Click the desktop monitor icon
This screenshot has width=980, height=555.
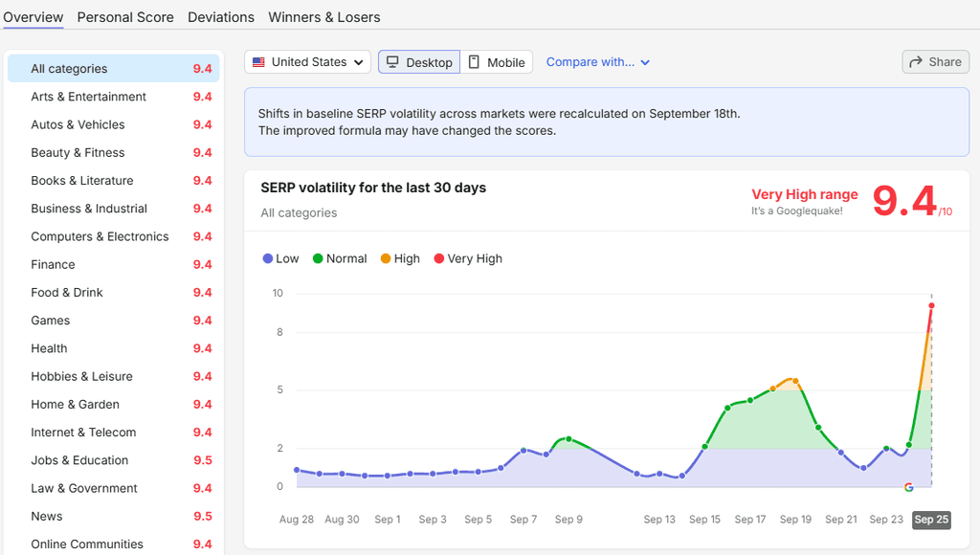(392, 62)
